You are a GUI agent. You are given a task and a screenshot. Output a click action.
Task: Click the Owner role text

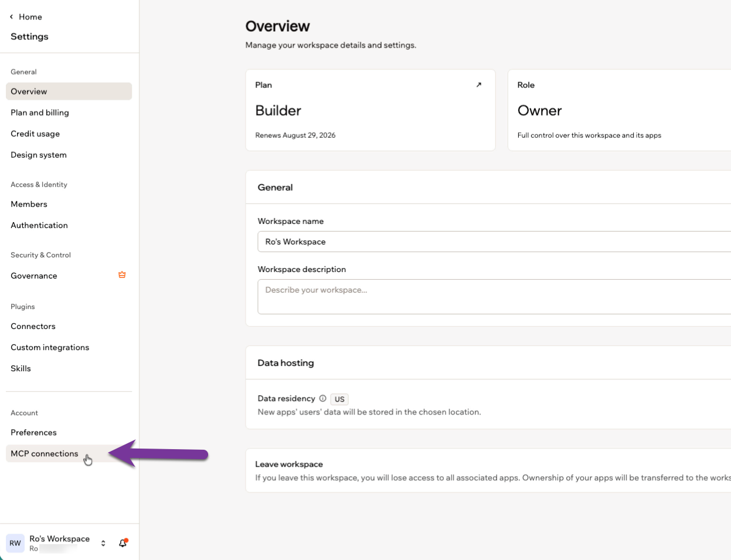539,110
